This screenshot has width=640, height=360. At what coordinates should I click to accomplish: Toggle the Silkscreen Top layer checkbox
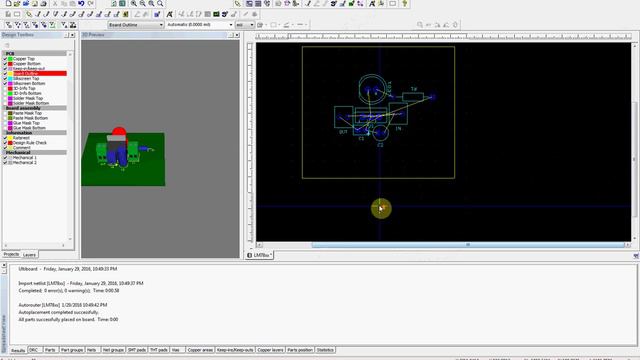pyautogui.click(x=5, y=78)
